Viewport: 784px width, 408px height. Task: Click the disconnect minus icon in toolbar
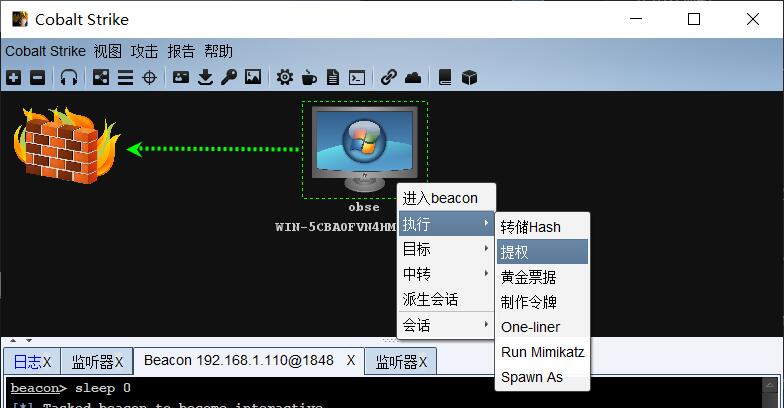click(37, 77)
